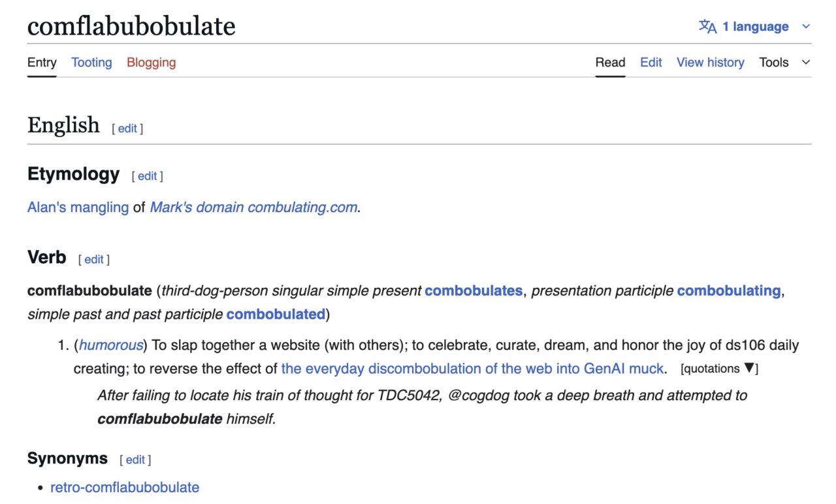836x504 pixels.
Task: Open the retro-comflabubobulate synonym link
Action: (124, 487)
